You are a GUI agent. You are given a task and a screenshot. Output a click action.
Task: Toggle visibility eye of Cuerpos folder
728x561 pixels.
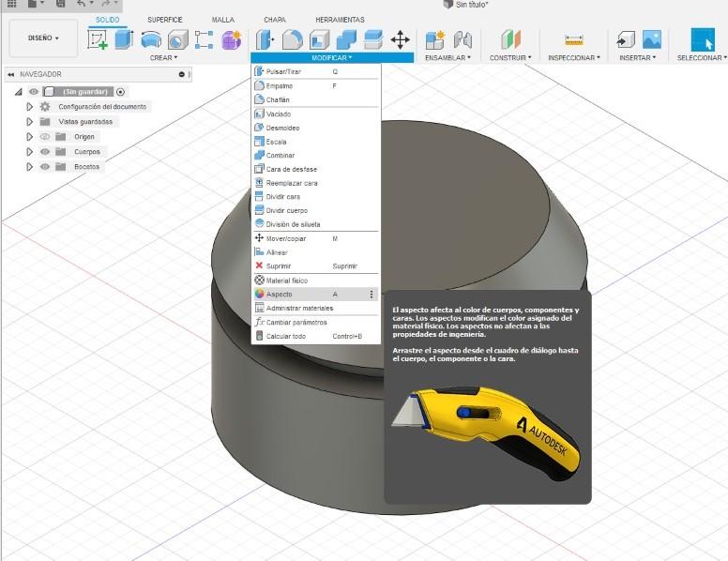[x=45, y=151]
